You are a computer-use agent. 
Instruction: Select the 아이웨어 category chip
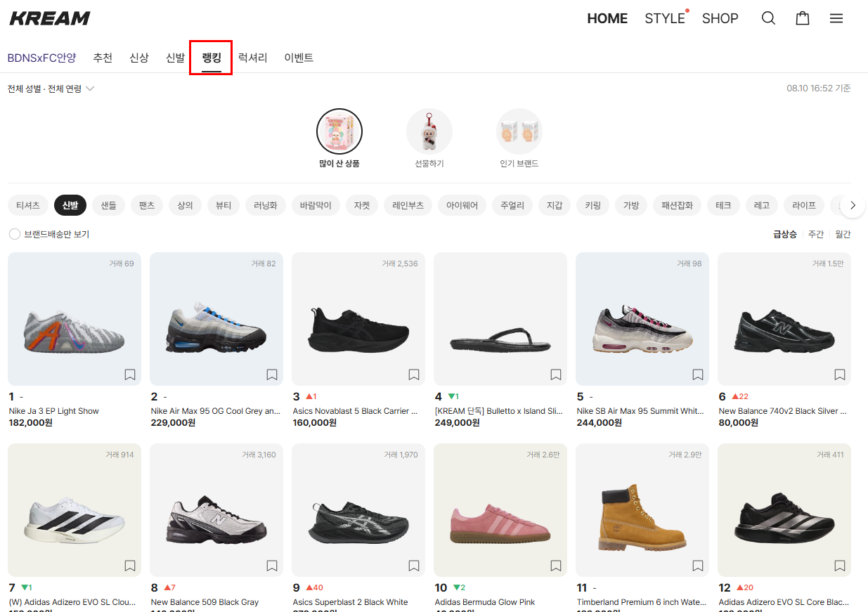pos(462,205)
